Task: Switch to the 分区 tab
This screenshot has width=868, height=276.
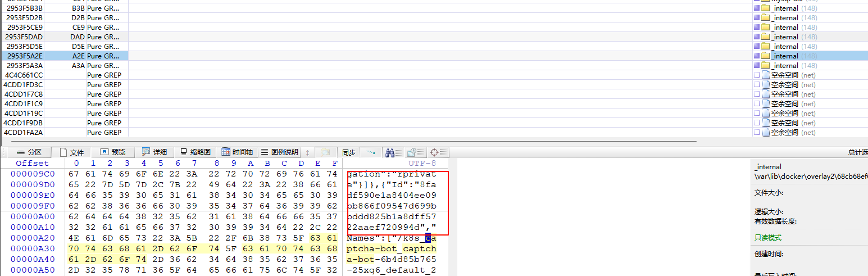Action: [x=29, y=152]
